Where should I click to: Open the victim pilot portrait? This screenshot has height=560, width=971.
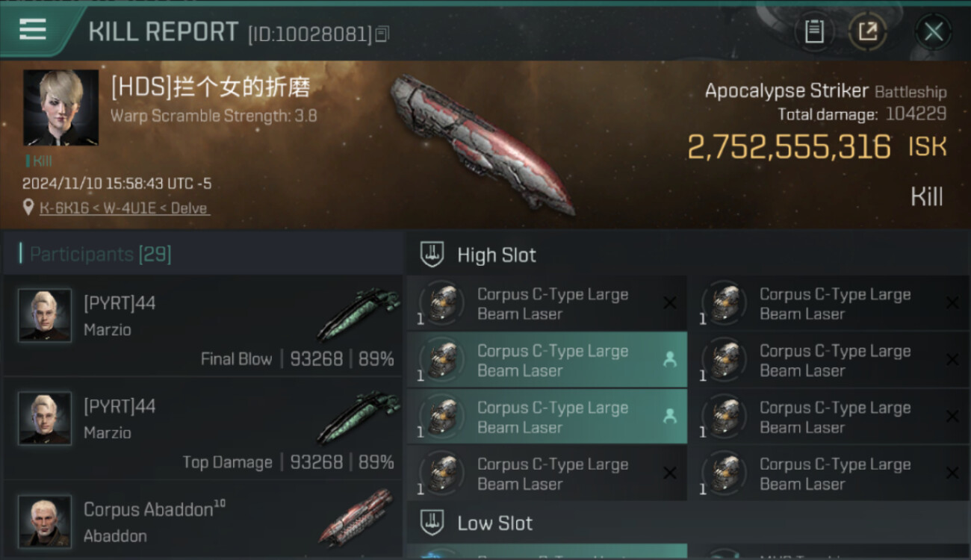point(61,108)
